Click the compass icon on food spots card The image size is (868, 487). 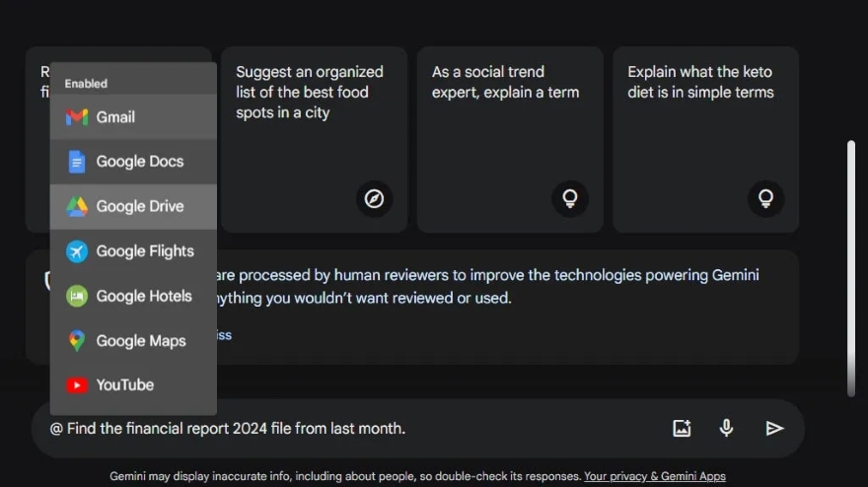374,199
